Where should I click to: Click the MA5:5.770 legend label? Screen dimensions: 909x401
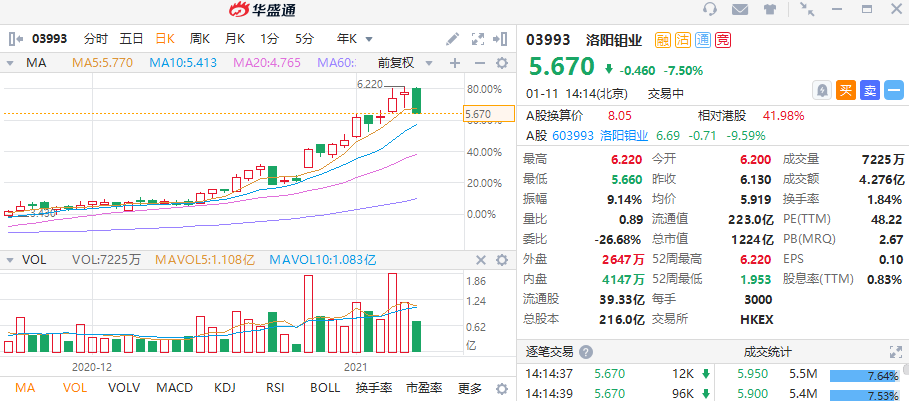point(102,63)
